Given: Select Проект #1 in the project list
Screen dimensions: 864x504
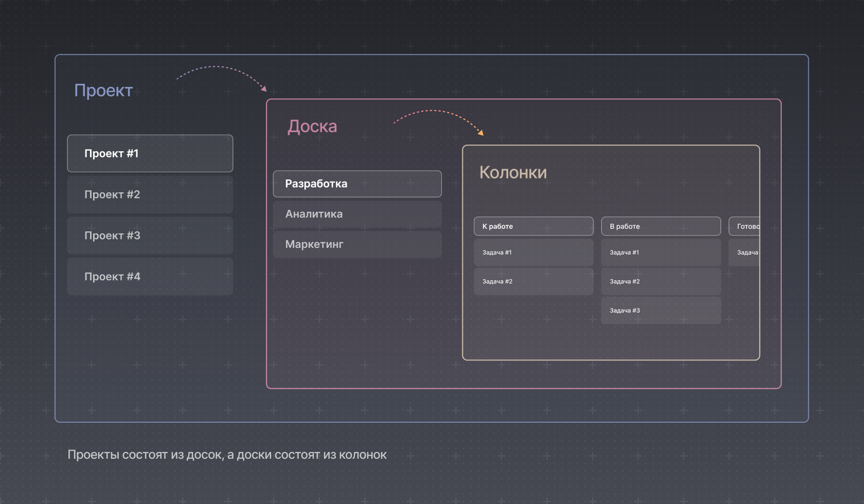Looking at the screenshot, I should click(150, 153).
